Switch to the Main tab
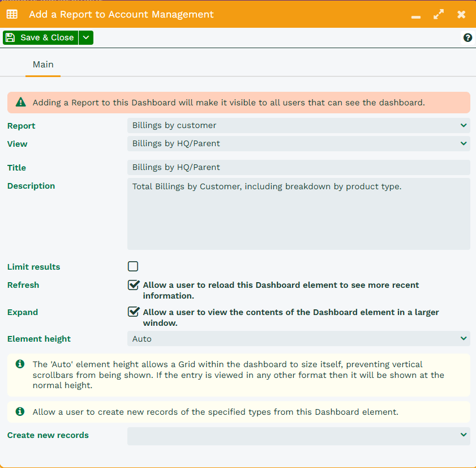Viewport: 476px width, 468px height. coord(43,65)
